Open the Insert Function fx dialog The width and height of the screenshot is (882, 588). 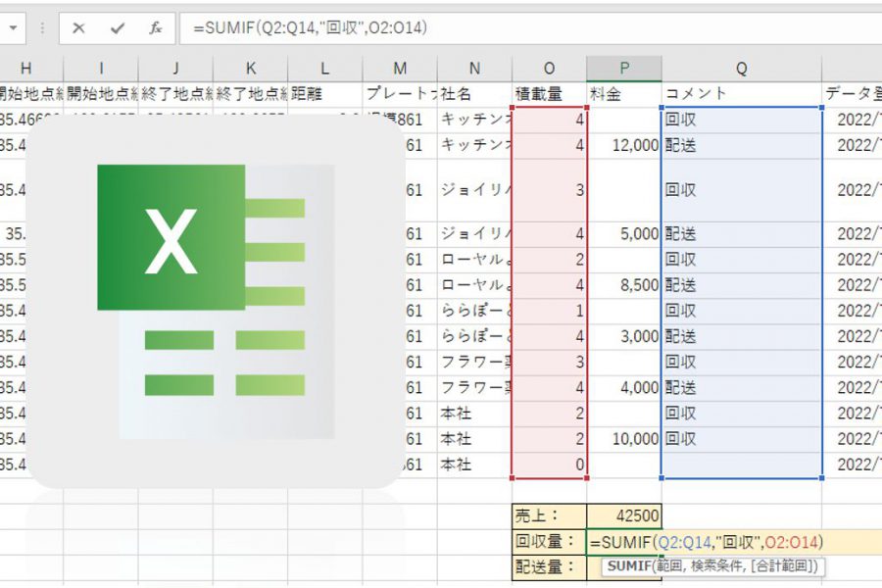tap(156, 28)
